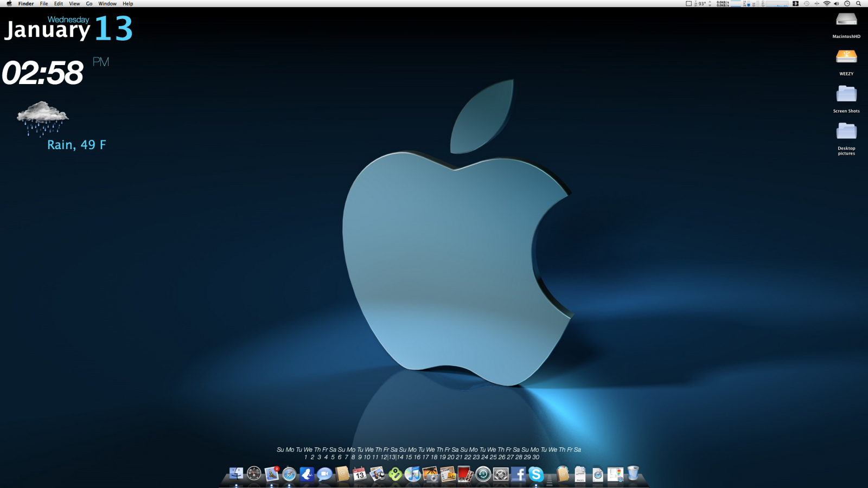Click the rain cloud weather image

[x=43, y=119]
